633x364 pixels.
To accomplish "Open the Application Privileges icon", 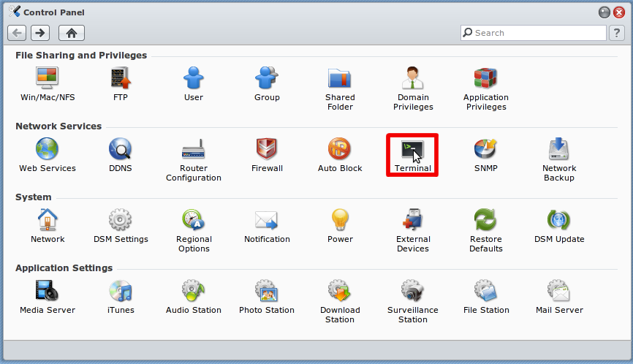I will [486, 79].
